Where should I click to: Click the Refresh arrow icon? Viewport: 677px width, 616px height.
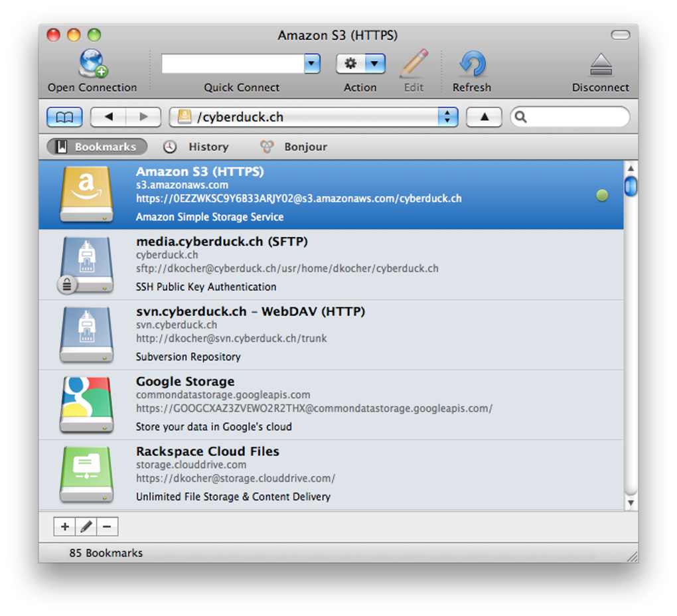point(472,64)
